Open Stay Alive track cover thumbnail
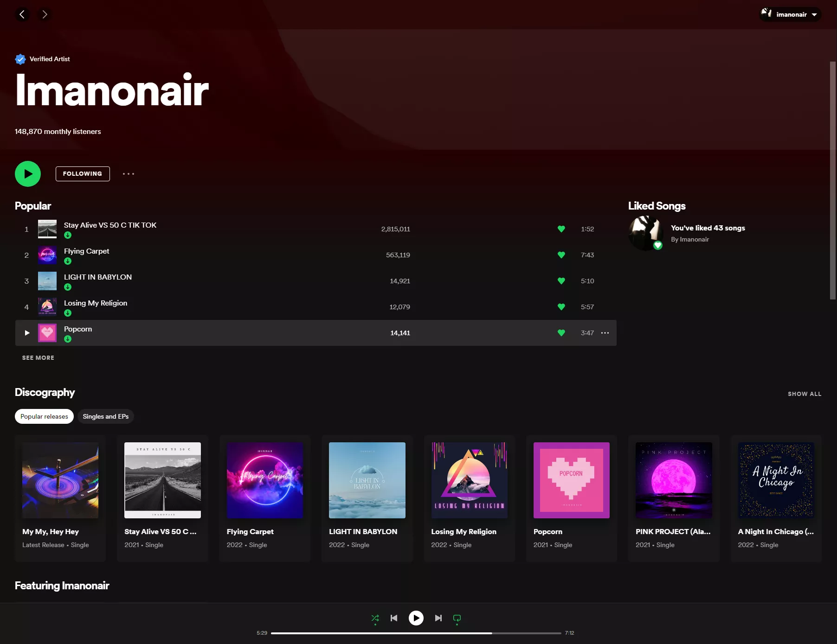Screen dimensions: 837x644 (x=47, y=229)
